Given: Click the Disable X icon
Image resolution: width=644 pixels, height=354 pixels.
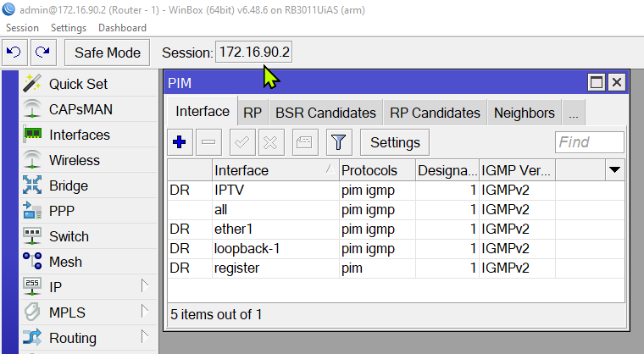Looking at the screenshot, I should pos(271,142).
